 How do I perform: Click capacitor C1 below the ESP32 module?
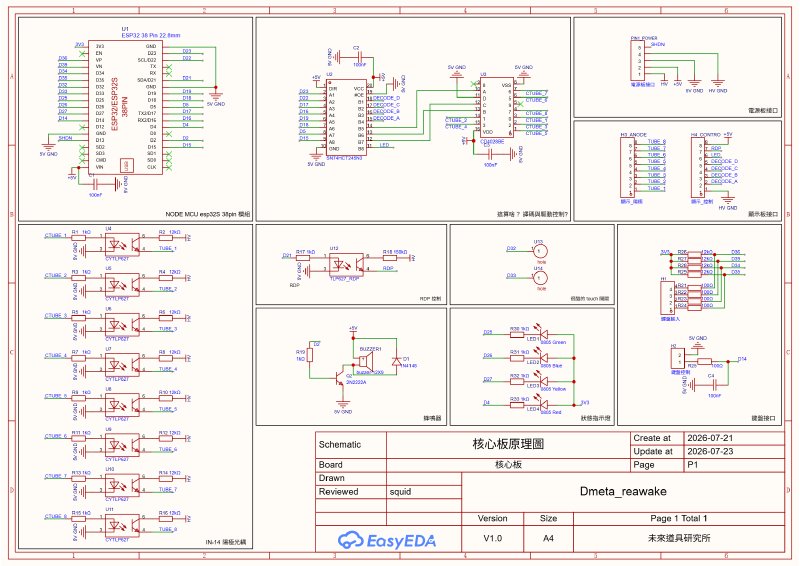(95, 184)
